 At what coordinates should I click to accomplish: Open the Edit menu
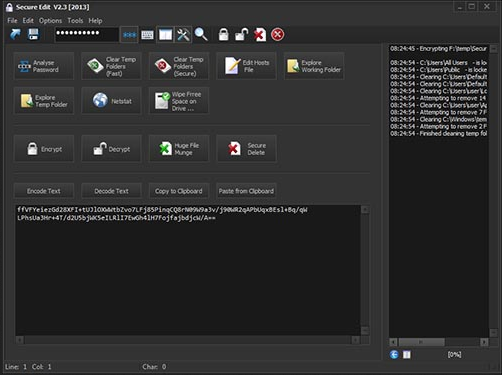tap(28, 21)
